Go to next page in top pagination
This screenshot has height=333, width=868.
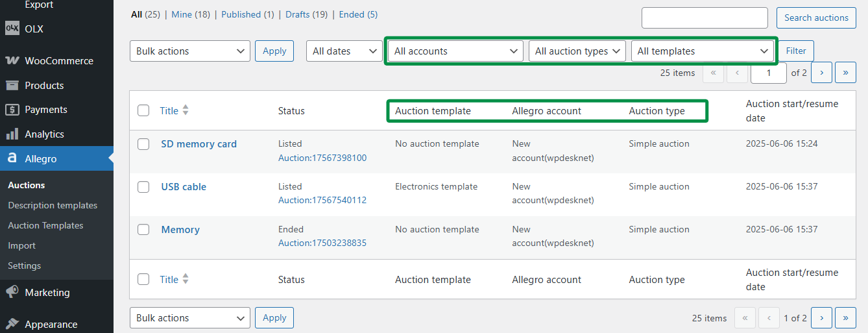point(822,73)
